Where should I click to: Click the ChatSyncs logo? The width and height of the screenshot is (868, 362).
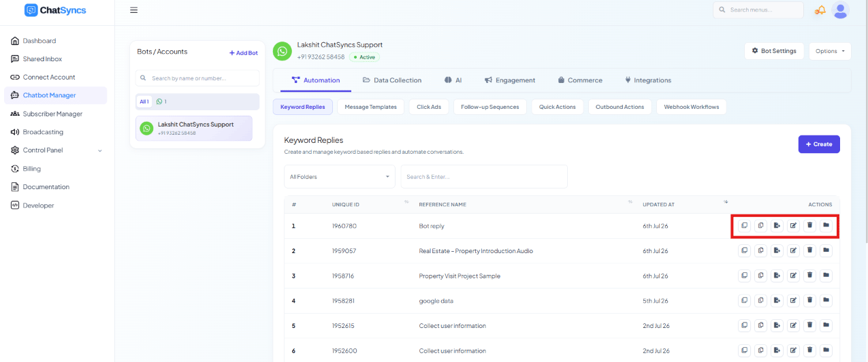[56, 10]
